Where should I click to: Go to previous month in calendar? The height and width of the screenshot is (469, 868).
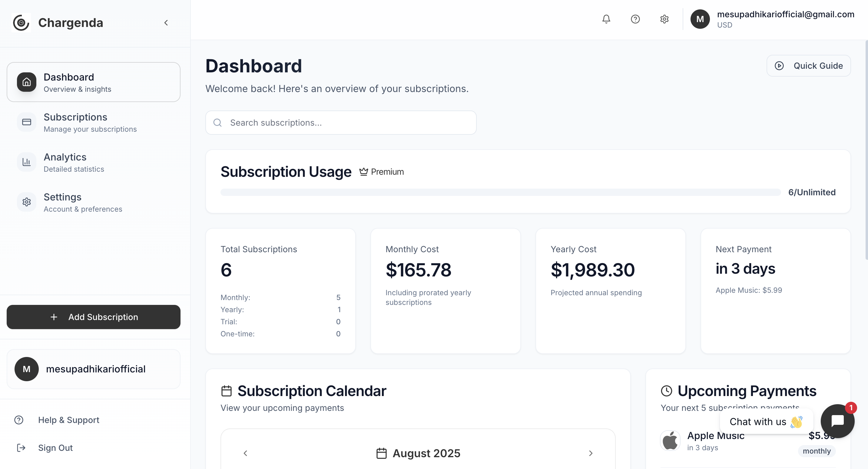click(245, 453)
